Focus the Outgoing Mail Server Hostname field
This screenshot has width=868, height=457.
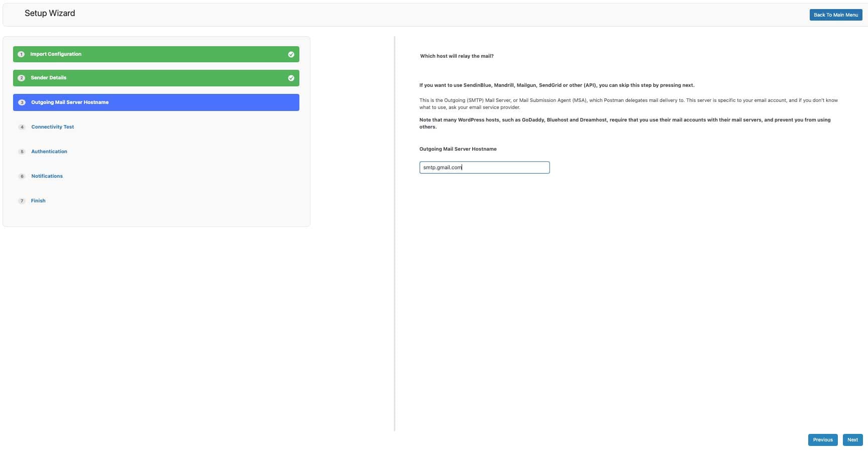tap(484, 168)
